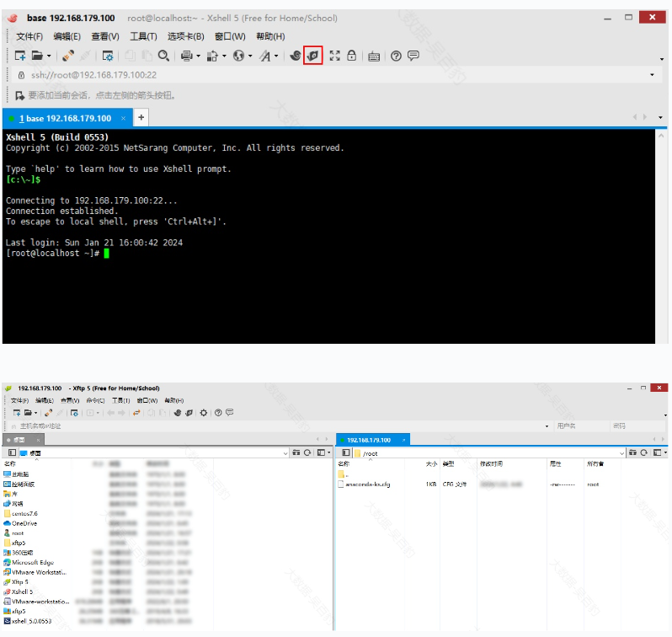Open the 命令(C) menu in Xftp

pyautogui.click(x=95, y=400)
